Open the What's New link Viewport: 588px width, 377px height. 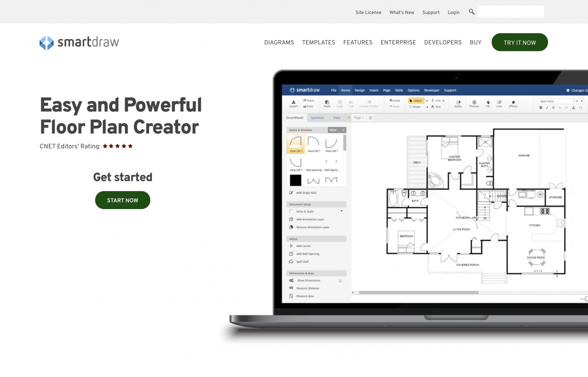pyautogui.click(x=402, y=12)
